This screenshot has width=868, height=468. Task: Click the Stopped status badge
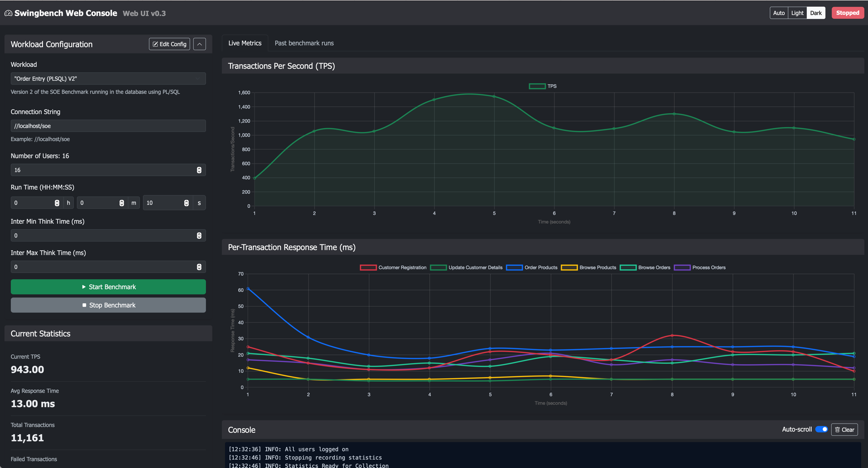coord(848,12)
